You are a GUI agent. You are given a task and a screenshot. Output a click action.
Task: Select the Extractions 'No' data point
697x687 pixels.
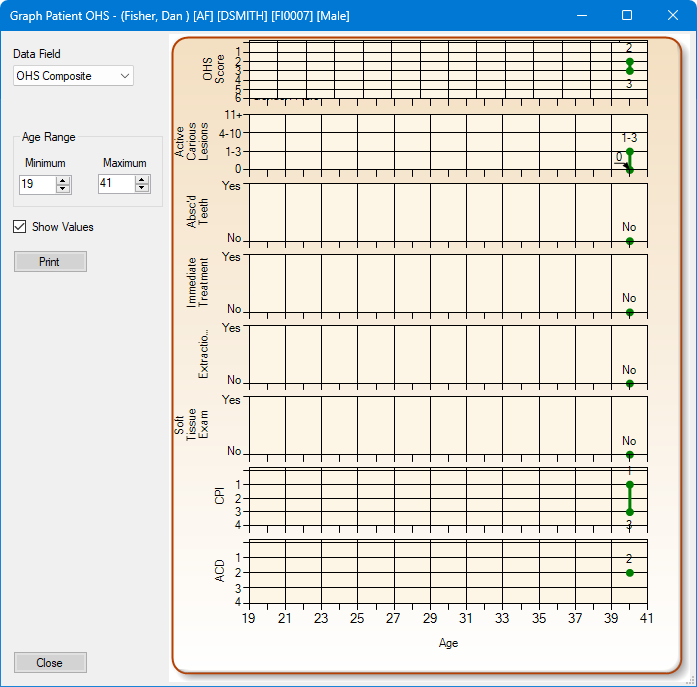629,383
